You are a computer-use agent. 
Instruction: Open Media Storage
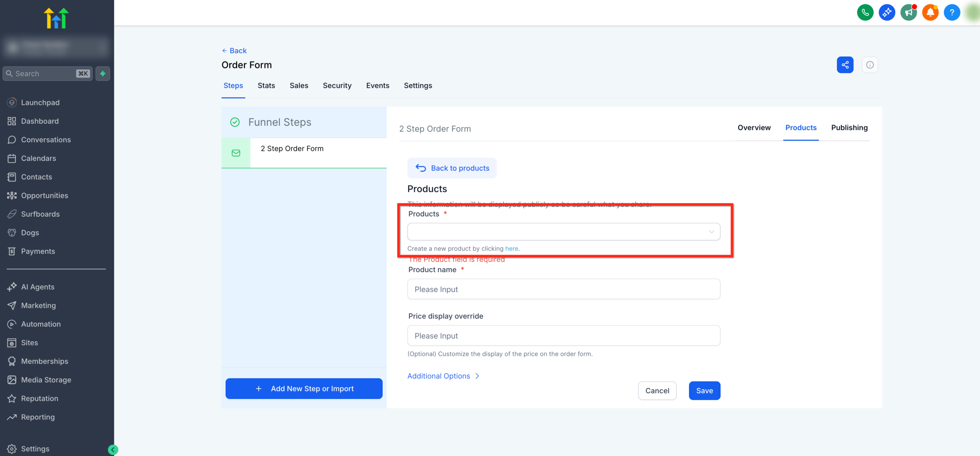pyautogui.click(x=46, y=379)
